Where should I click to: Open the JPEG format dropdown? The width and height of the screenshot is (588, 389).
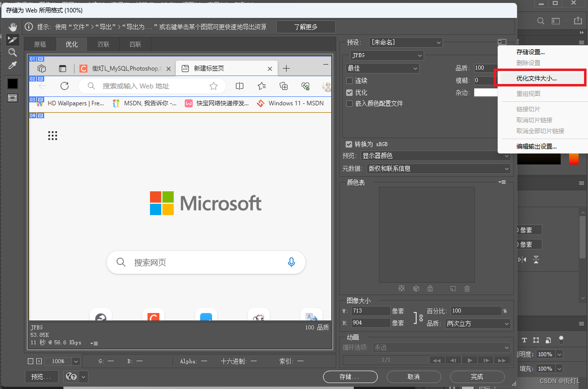tap(387, 56)
